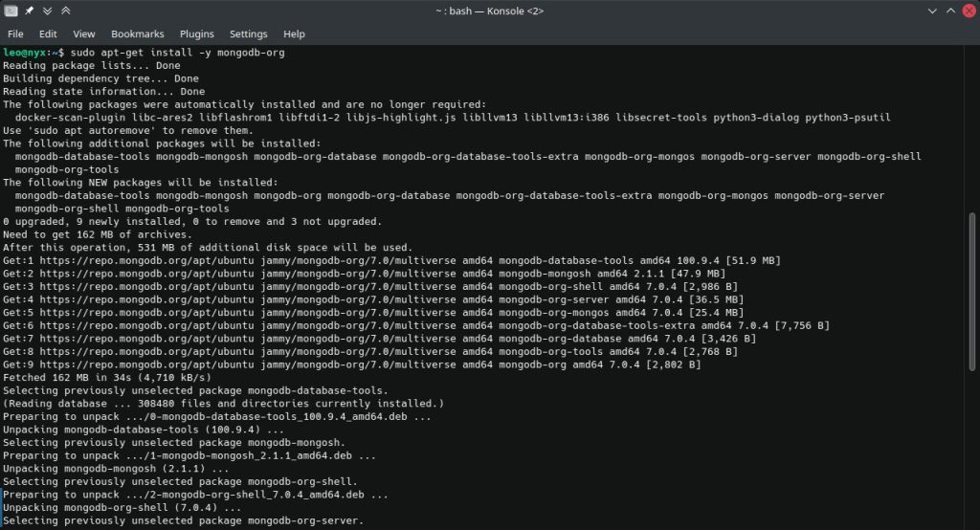Maximize the Konsole window

point(950,11)
